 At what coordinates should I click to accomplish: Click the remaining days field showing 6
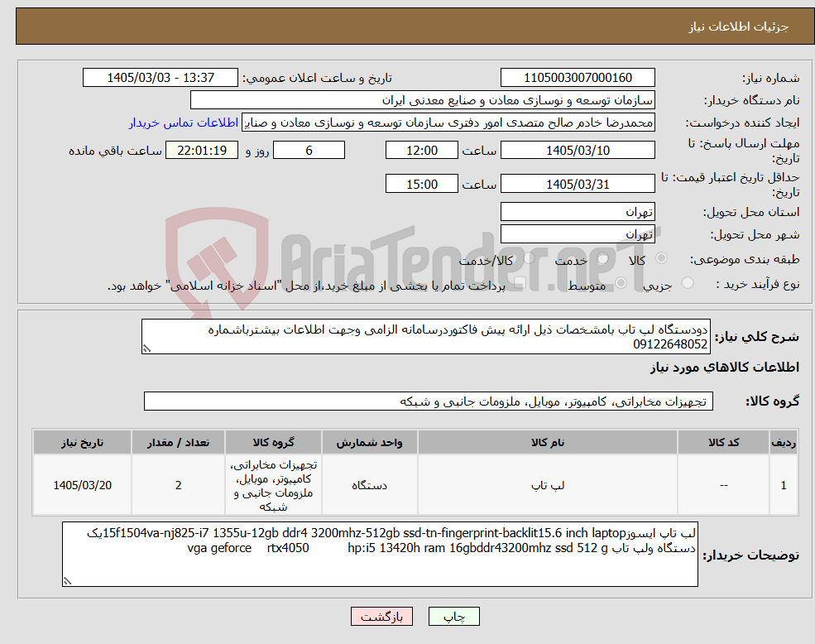tap(309, 151)
